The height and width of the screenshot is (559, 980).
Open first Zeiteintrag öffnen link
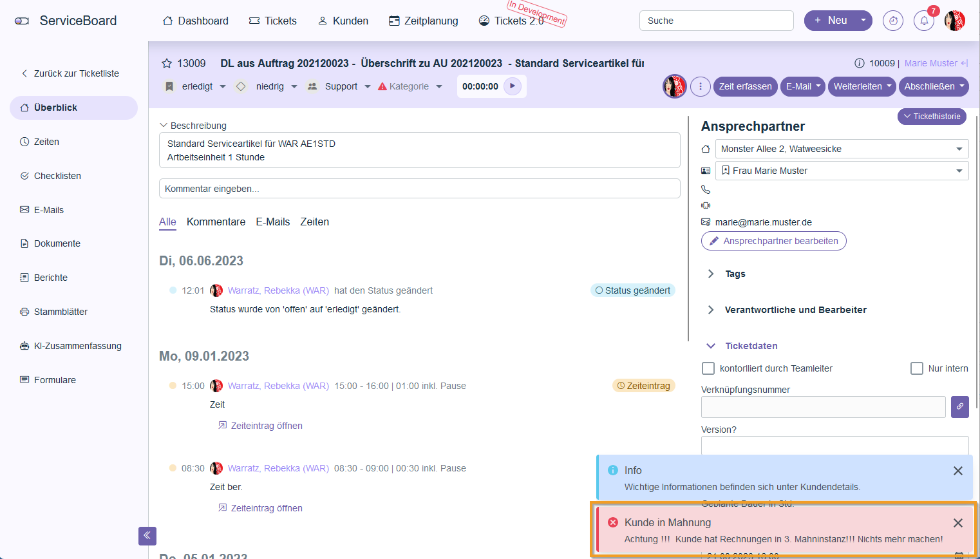pos(266,426)
